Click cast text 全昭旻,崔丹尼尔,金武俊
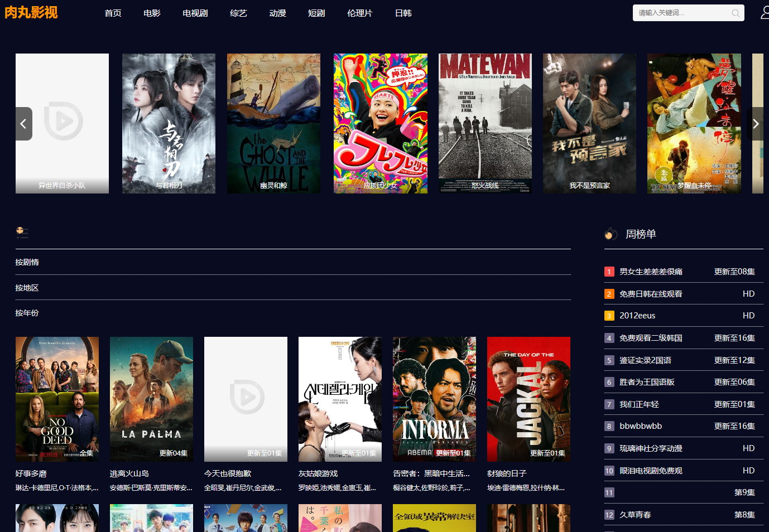 click(x=243, y=488)
